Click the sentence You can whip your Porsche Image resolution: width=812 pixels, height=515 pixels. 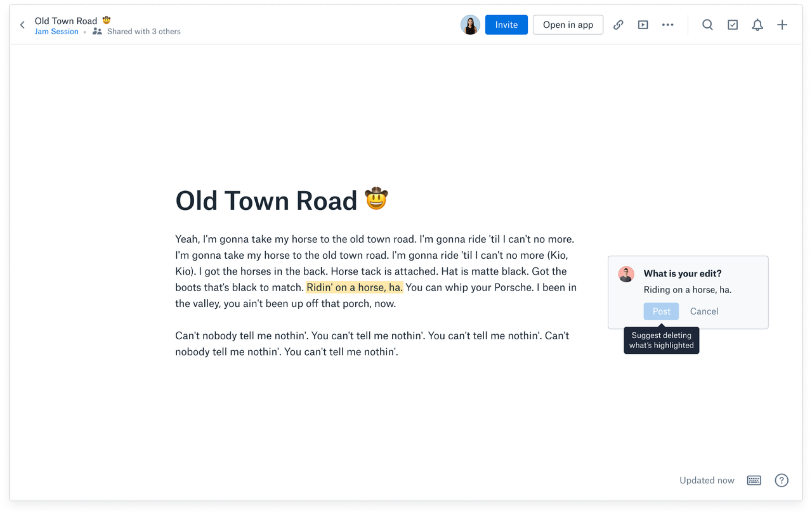(x=469, y=287)
